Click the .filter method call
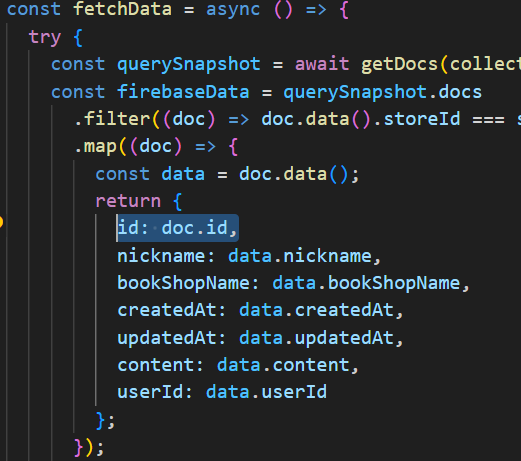The width and height of the screenshot is (521, 461). (112, 119)
